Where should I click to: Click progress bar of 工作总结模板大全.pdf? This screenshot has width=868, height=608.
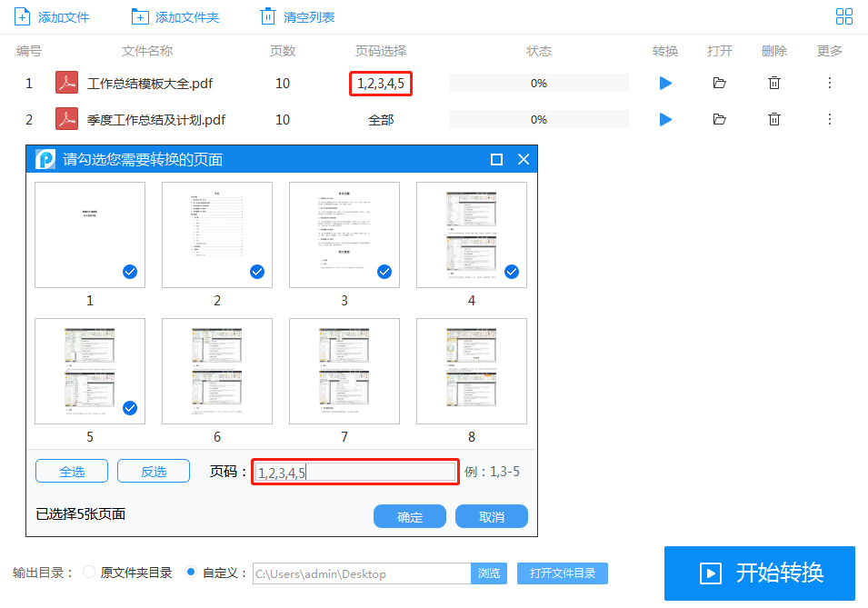click(x=539, y=83)
